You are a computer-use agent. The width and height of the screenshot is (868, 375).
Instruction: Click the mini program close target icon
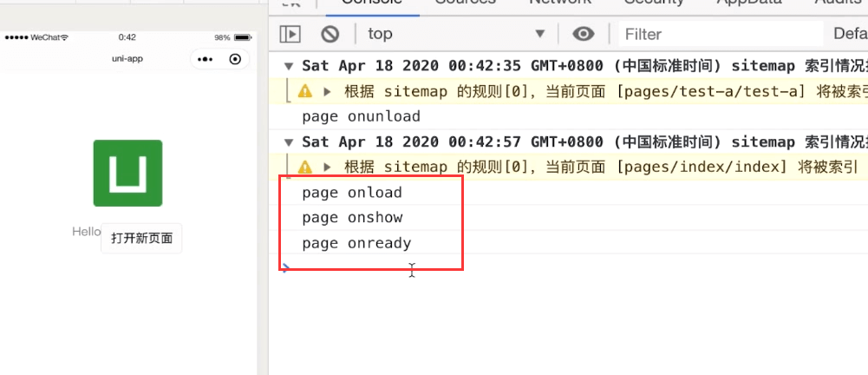(235, 59)
